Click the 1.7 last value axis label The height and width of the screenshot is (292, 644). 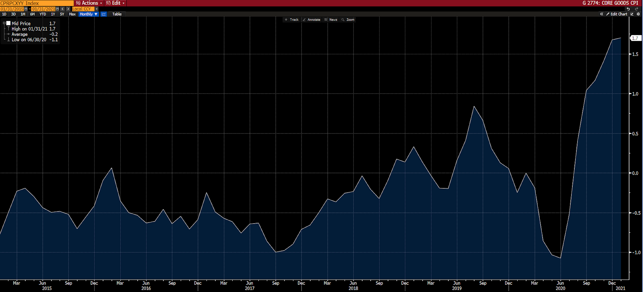635,38
